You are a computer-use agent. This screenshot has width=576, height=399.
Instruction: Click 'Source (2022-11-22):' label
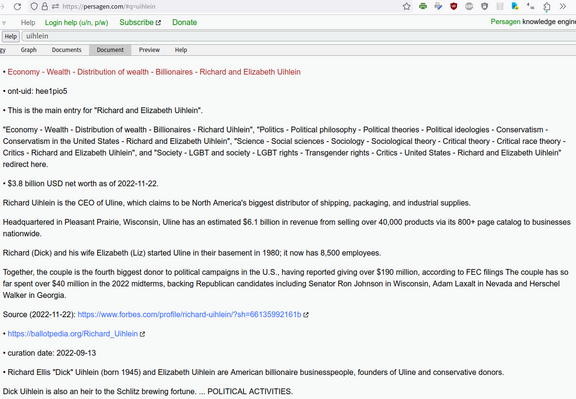click(39, 314)
